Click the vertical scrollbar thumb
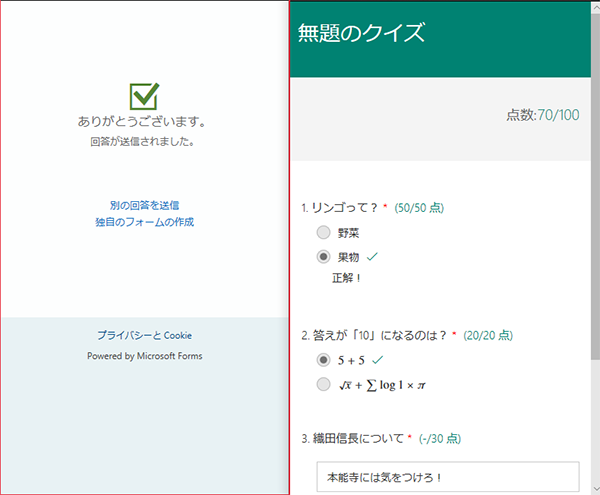The width and height of the screenshot is (600, 495). 595,187
